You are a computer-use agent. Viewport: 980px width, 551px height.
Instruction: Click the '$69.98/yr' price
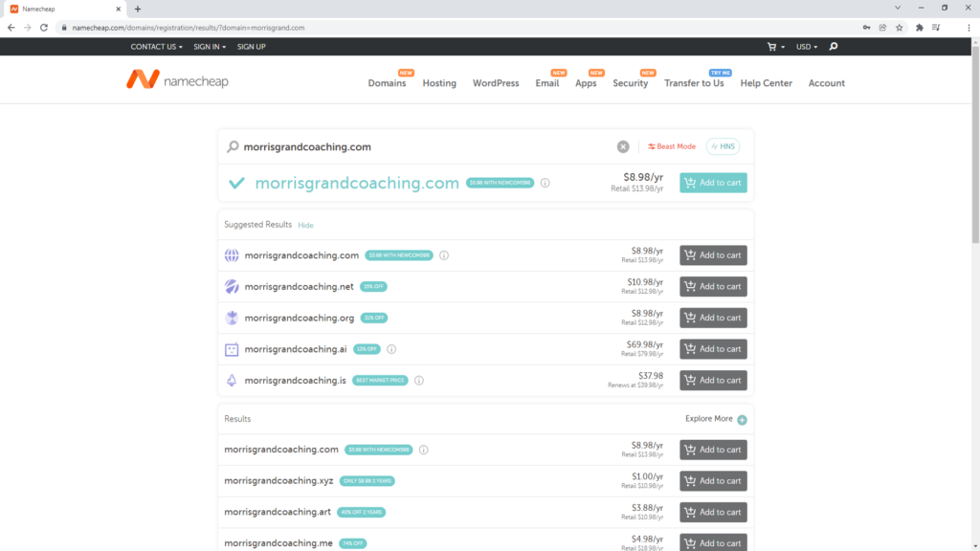pyautogui.click(x=644, y=344)
